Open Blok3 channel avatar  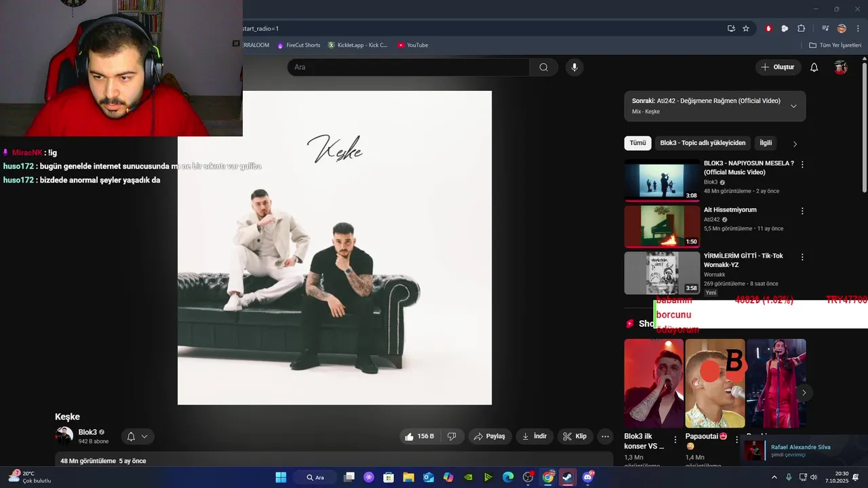coord(64,436)
